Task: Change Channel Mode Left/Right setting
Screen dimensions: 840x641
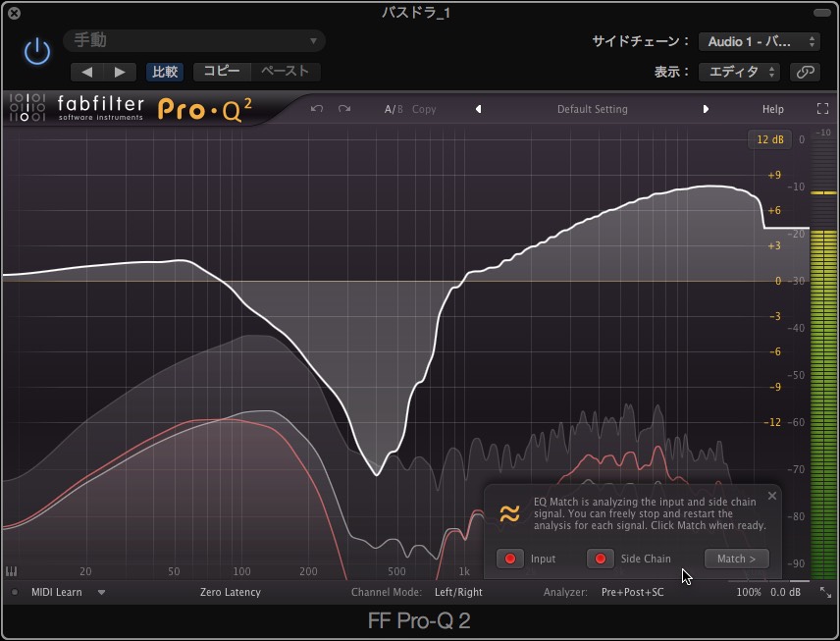Action: 458,592
